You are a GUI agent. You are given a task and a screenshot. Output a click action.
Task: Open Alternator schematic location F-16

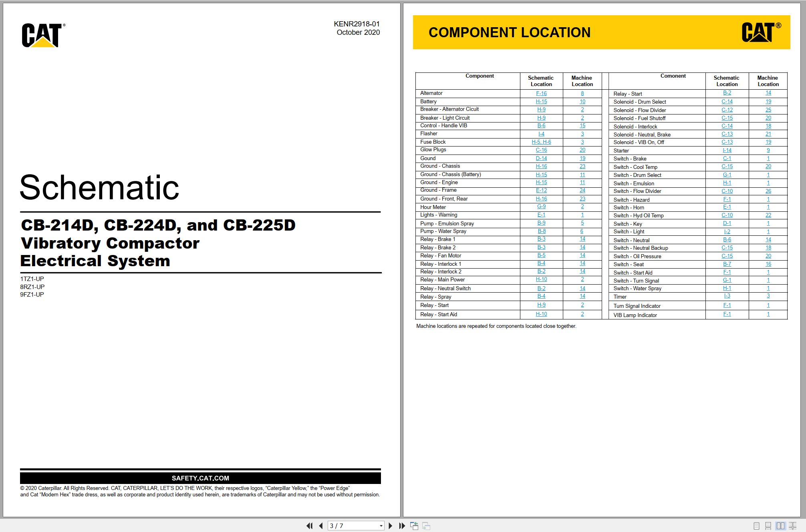click(x=541, y=93)
